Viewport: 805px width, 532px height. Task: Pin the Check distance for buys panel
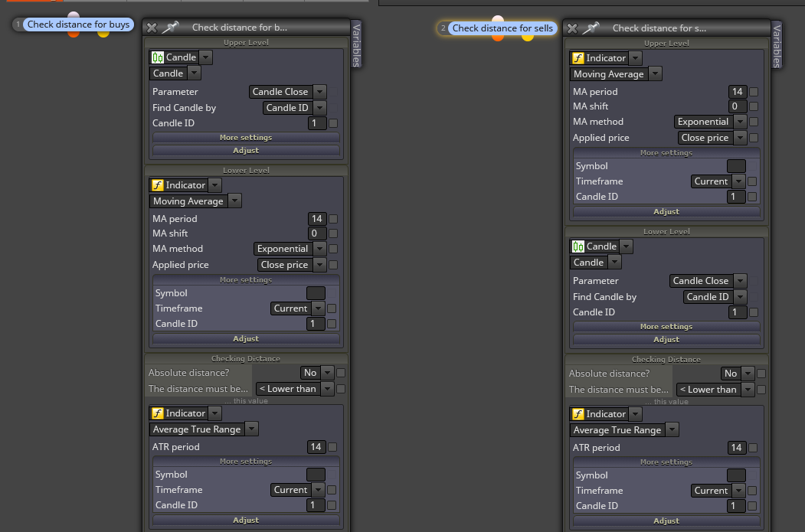pos(170,28)
